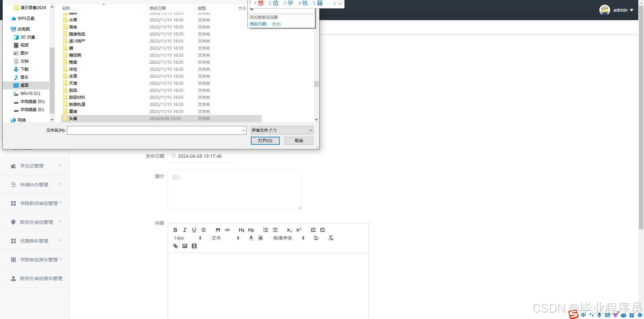The image size is (644, 319).
Task: Expand the 学生证管理 sidebar menu
Action: (35, 166)
